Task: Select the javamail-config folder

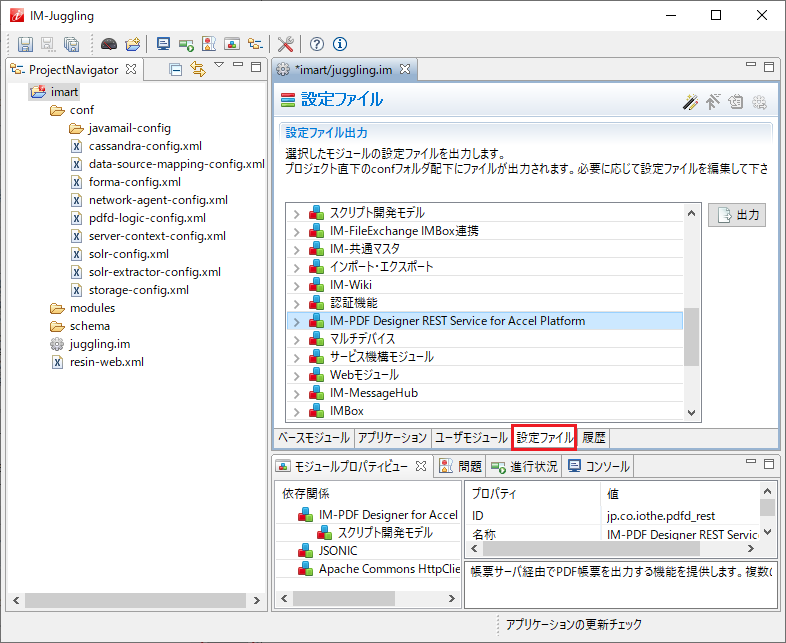Action: pyautogui.click(x=120, y=128)
